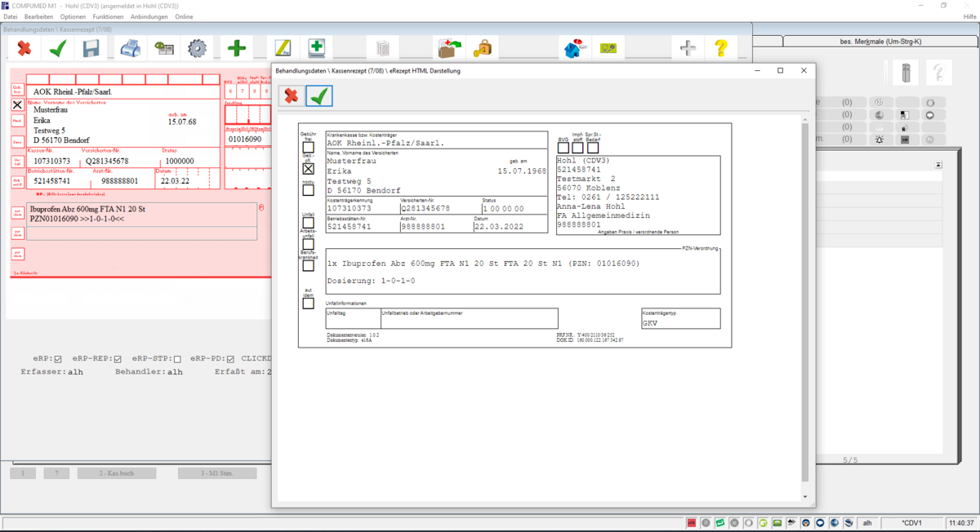The width and height of the screenshot is (980, 532).
Task: Tick the aut idem checkbox in the eRezept preview
Action: pos(308,304)
